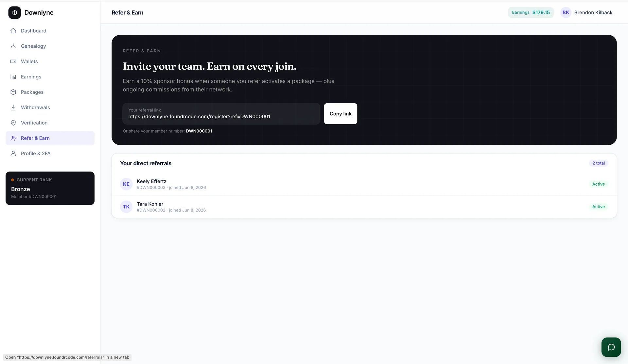The width and height of the screenshot is (628, 364).
Task: Click Keely Effertz's KE avatar
Action: (x=126, y=184)
